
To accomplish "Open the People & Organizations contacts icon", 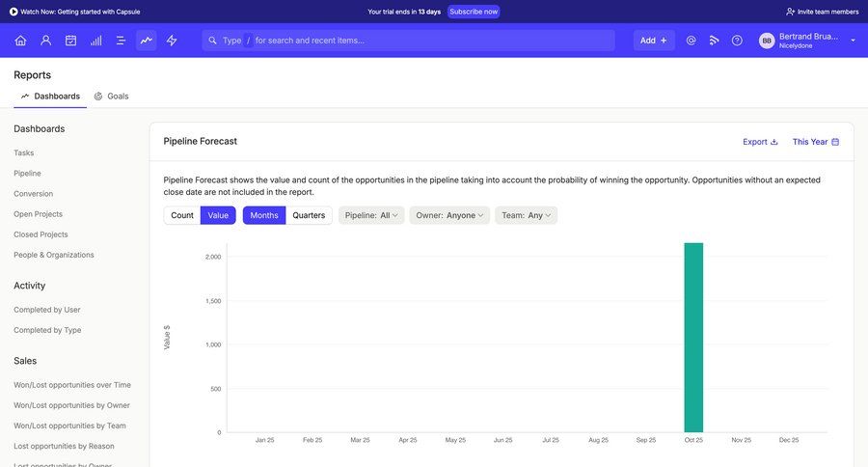I will pos(45,41).
